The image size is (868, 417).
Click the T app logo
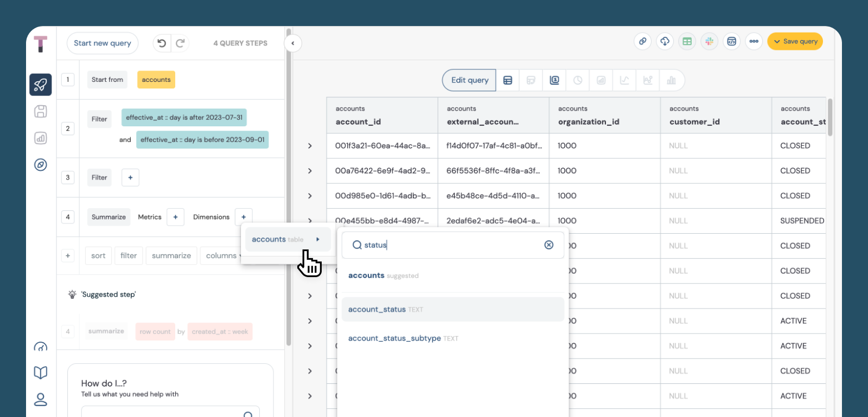(x=41, y=44)
